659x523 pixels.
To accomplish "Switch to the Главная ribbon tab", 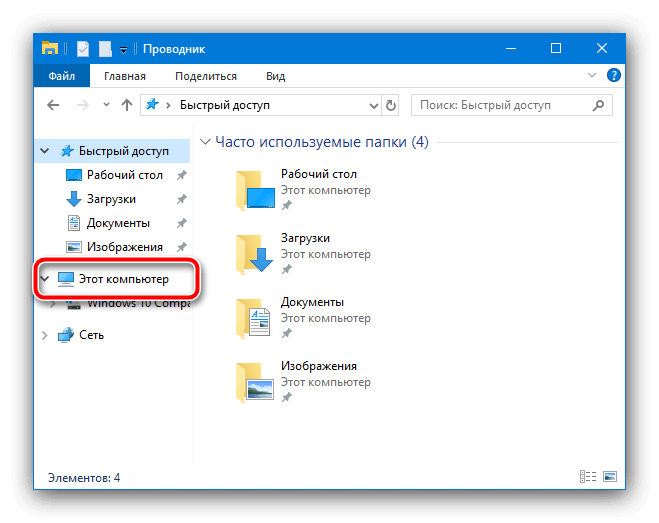I will click(125, 76).
